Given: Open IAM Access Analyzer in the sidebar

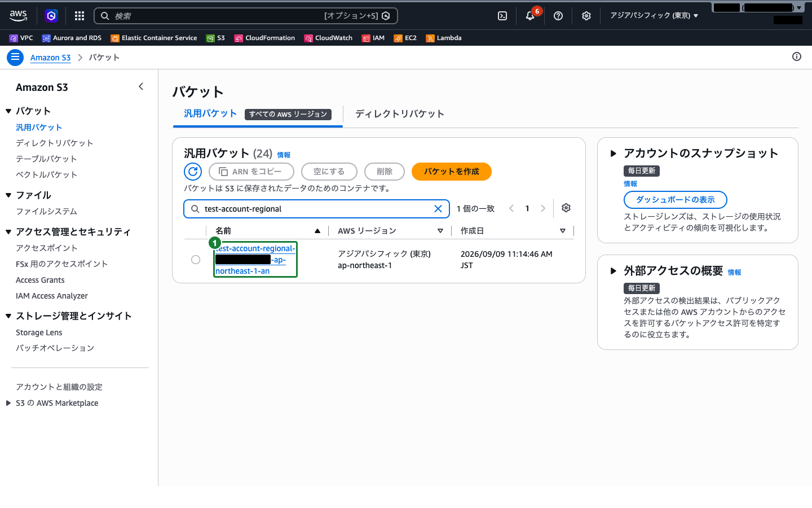Looking at the screenshot, I should tap(52, 296).
